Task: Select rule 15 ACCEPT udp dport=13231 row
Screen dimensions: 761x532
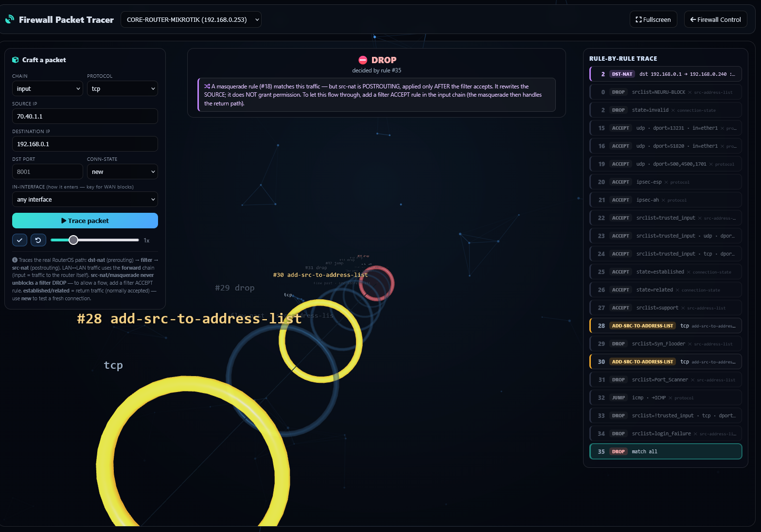Action: [x=666, y=128]
